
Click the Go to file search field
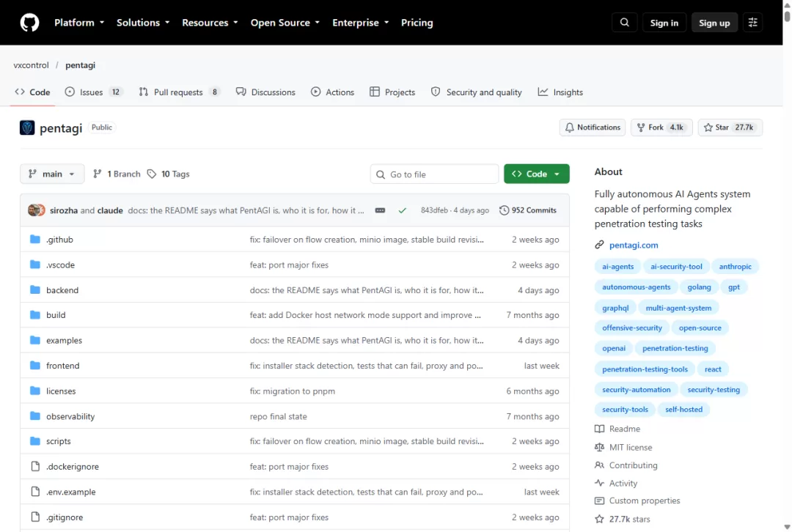click(x=434, y=174)
